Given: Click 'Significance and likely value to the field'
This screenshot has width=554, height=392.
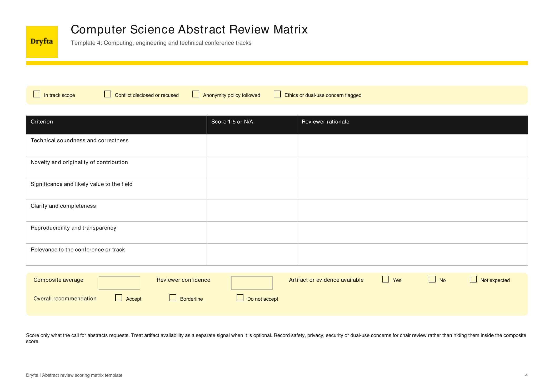Looking at the screenshot, I should click(82, 184).
